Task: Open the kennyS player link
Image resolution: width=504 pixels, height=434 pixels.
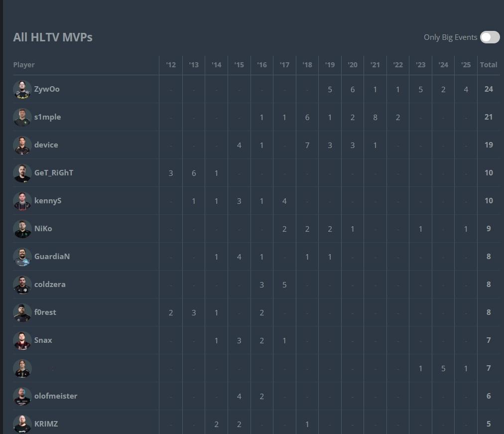Action: (48, 201)
